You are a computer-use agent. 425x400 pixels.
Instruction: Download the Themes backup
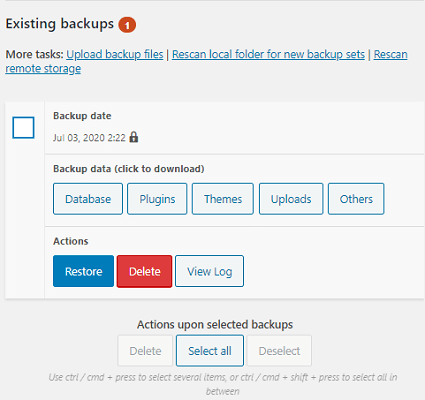pos(223,199)
